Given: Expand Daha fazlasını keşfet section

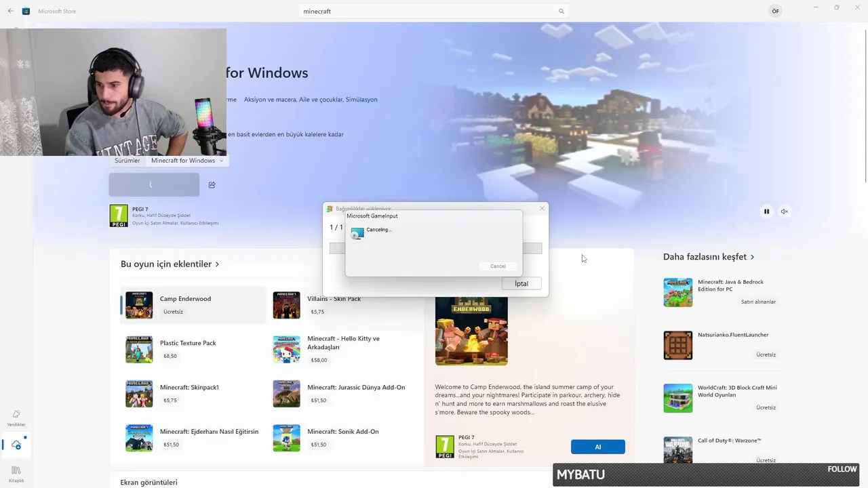Looking at the screenshot, I should coord(709,257).
